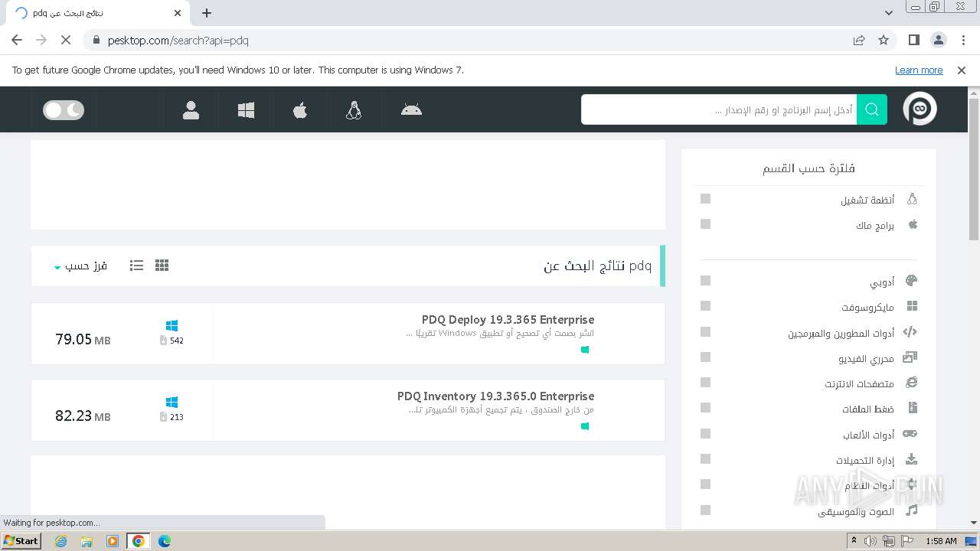Viewport: 980px width, 551px height.
Task: Check the ضغط الملفات filter checkbox
Action: tap(705, 408)
